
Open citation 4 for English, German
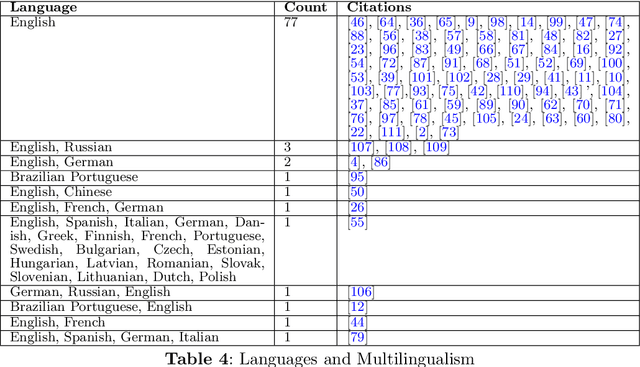[x=354, y=162]
